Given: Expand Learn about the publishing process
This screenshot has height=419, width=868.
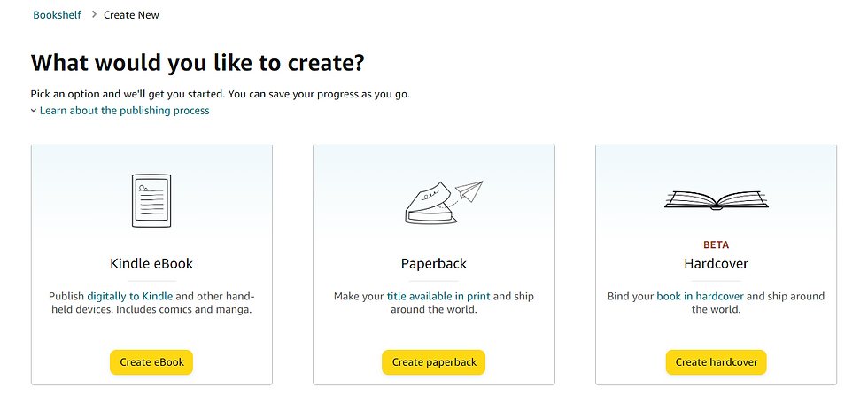Looking at the screenshot, I should 124,111.
